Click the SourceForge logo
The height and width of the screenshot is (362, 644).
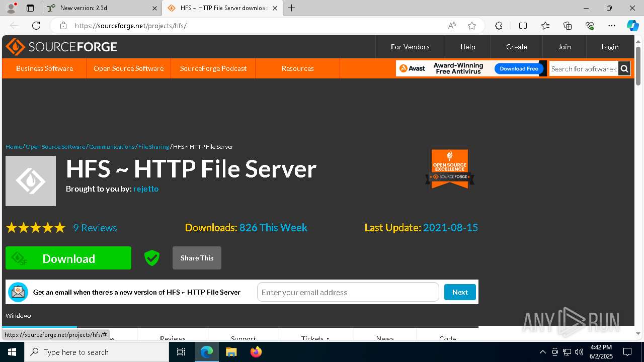coord(61,47)
